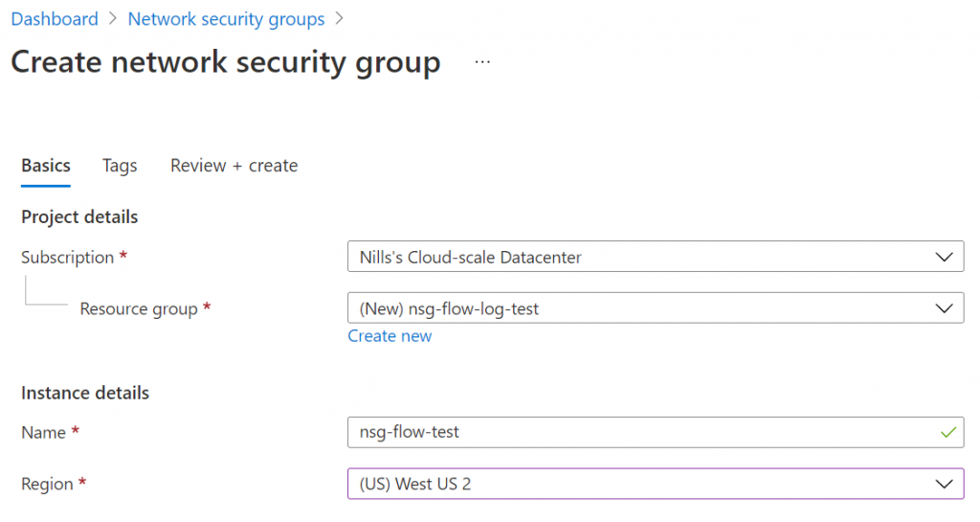Click the chevron arrow in Region field
This screenshot has height=522, width=980.
pos(944,484)
